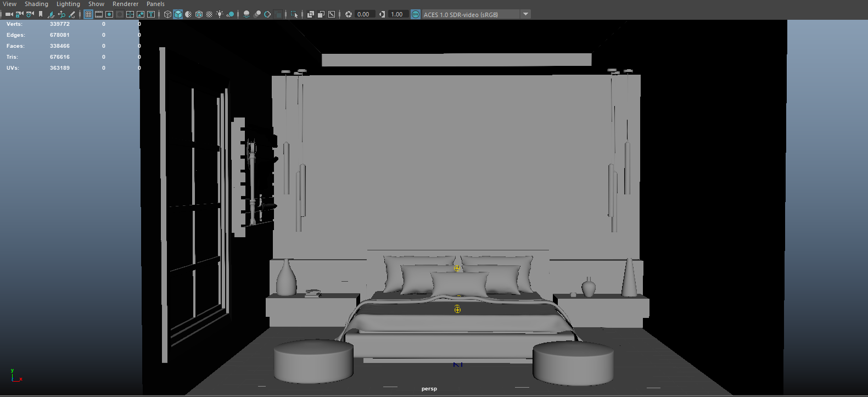Click the Exposure value field 0.00

click(x=364, y=14)
